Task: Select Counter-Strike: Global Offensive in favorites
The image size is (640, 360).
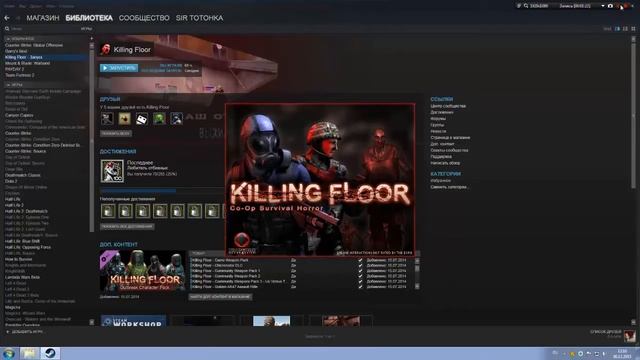Action: 34,45
